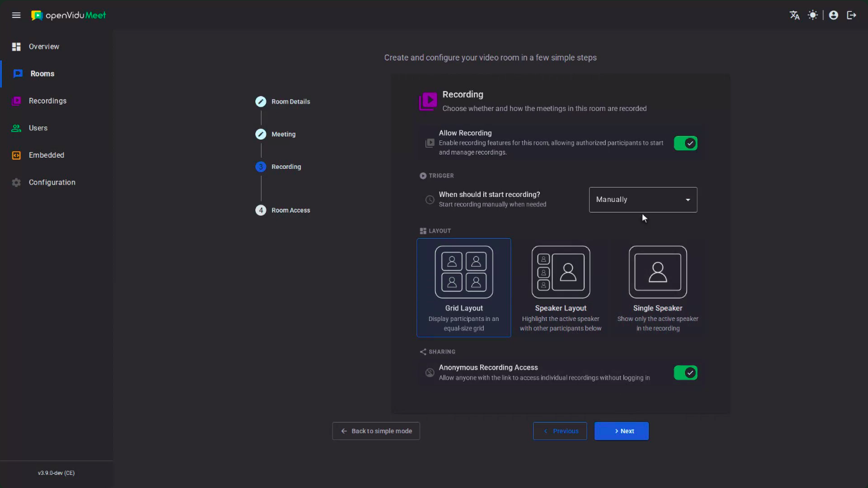Choose the Speaker Layout option
Viewport: 868px width, 488px height.
point(560,287)
